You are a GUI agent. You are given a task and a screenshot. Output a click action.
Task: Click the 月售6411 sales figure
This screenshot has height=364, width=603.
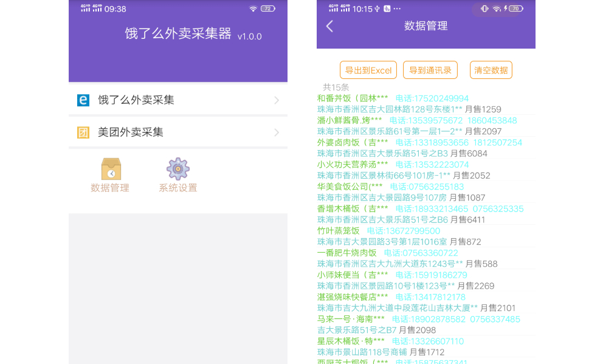[x=467, y=220]
